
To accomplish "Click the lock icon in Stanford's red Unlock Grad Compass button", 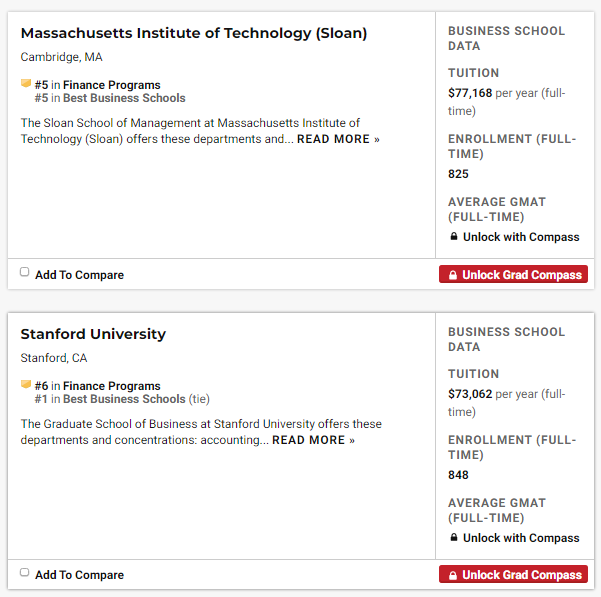I will point(452,575).
